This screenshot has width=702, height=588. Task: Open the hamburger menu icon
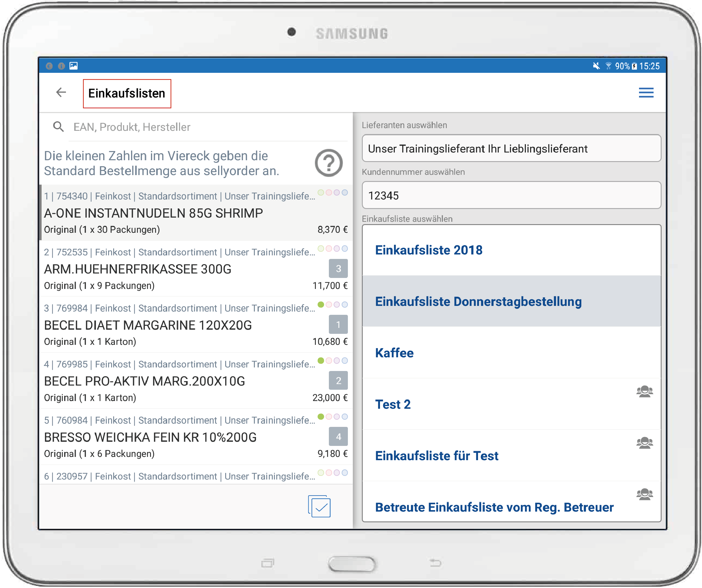[646, 93]
